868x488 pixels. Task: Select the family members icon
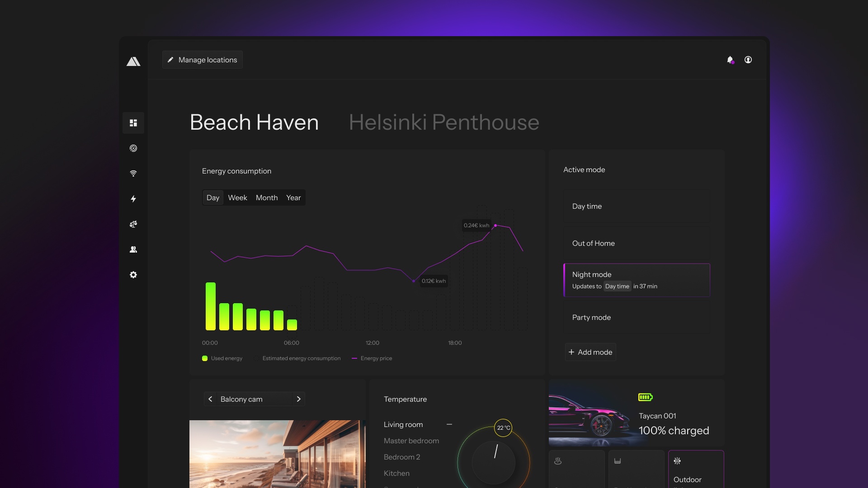pos(133,249)
